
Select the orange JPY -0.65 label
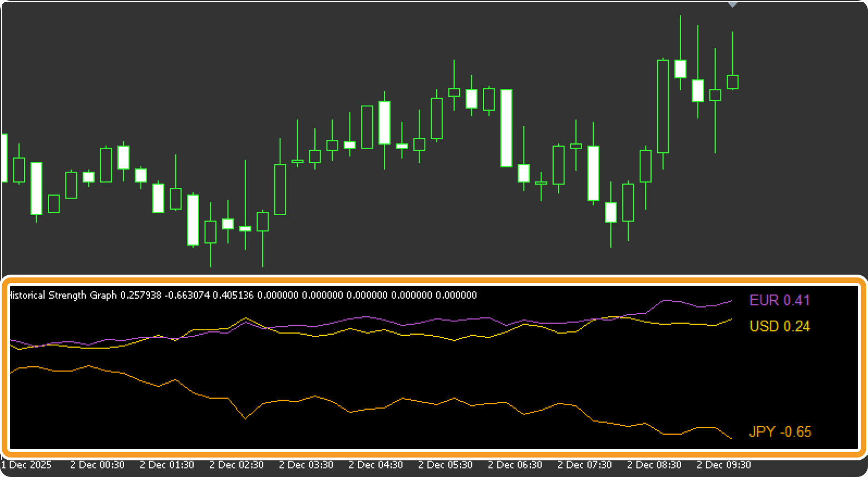(x=780, y=431)
